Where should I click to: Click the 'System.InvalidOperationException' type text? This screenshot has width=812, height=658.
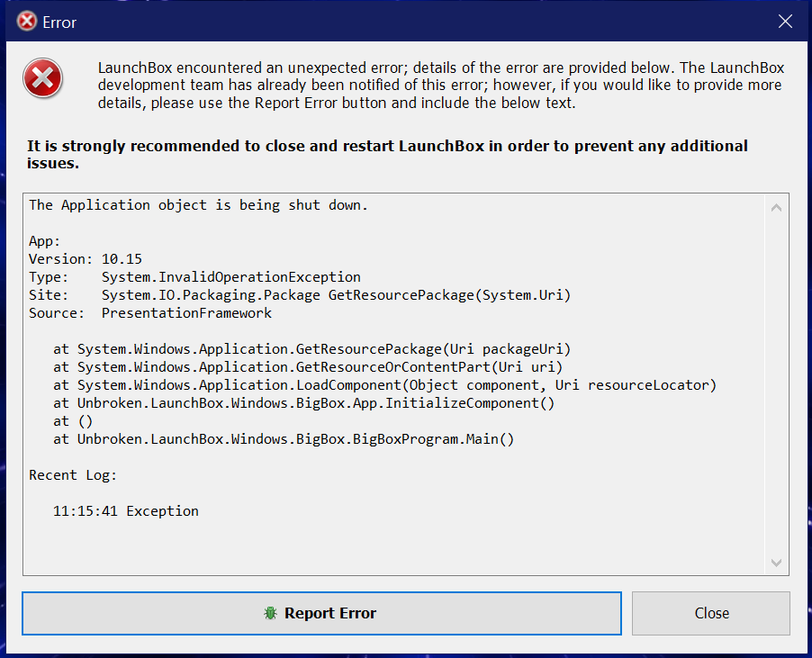tap(231, 277)
